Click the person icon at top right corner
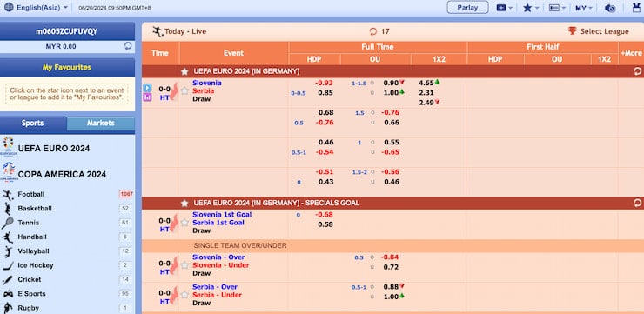The height and width of the screenshot is (314, 644). click(636, 8)
